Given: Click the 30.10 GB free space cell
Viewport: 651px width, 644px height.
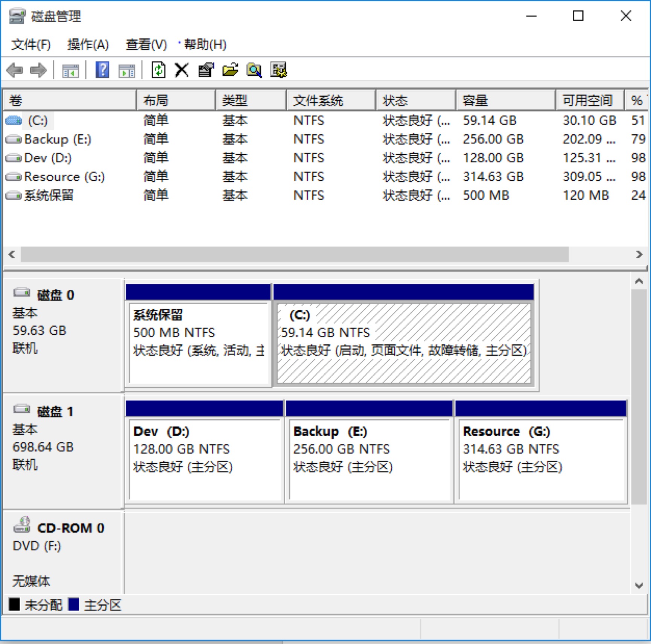Looking at the screenshot, I should (x=589, y=120).
